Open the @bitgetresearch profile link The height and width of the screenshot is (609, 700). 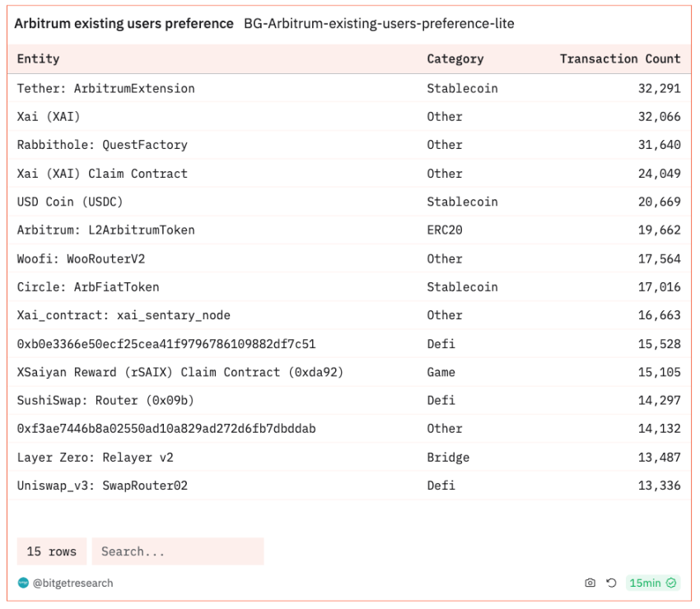point(72,583)
